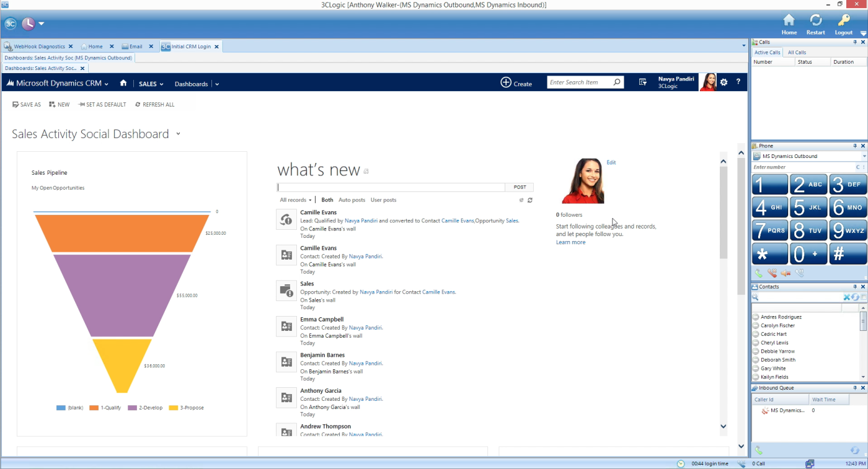Click the Edit link beside the profile photo
Screen dimensions: 868x469
tap(611, 162)
